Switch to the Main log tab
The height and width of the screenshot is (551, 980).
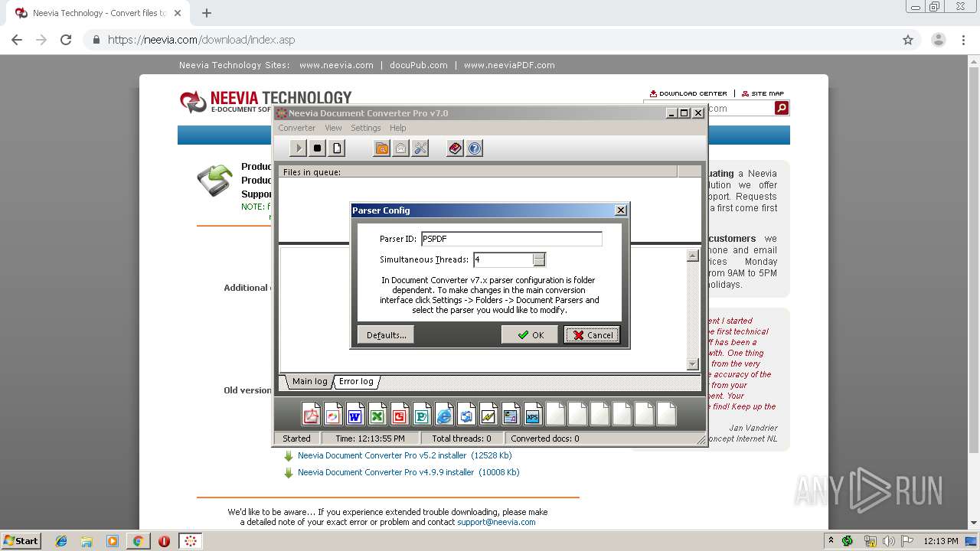(x=309, y=381)
